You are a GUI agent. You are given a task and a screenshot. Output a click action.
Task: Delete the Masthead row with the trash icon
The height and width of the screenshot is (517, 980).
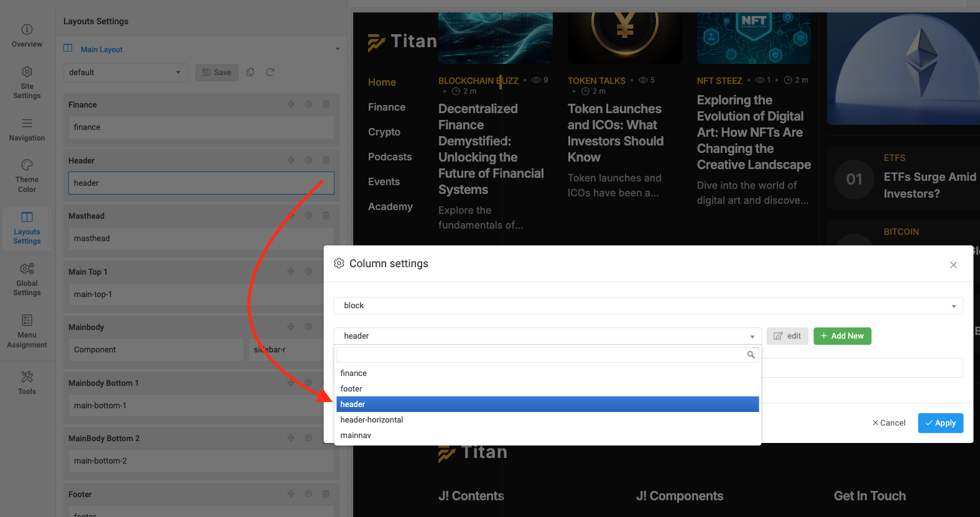326,216
